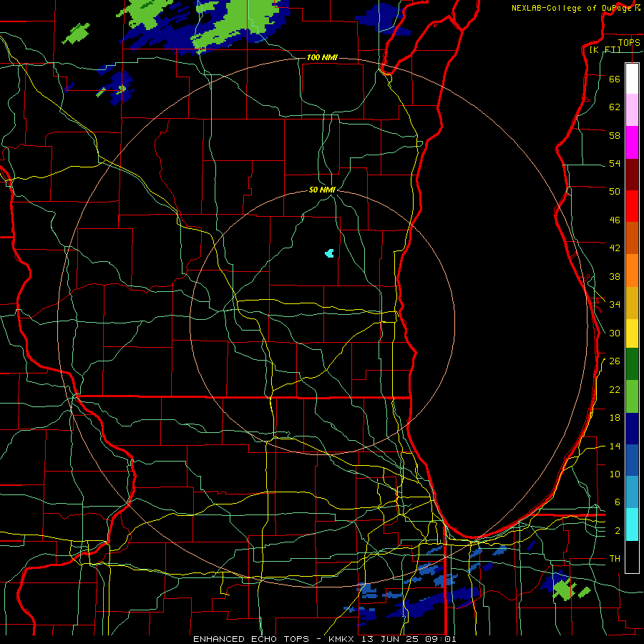Click the [K FT] units label
644x644 pixels.
click(605, 49)
